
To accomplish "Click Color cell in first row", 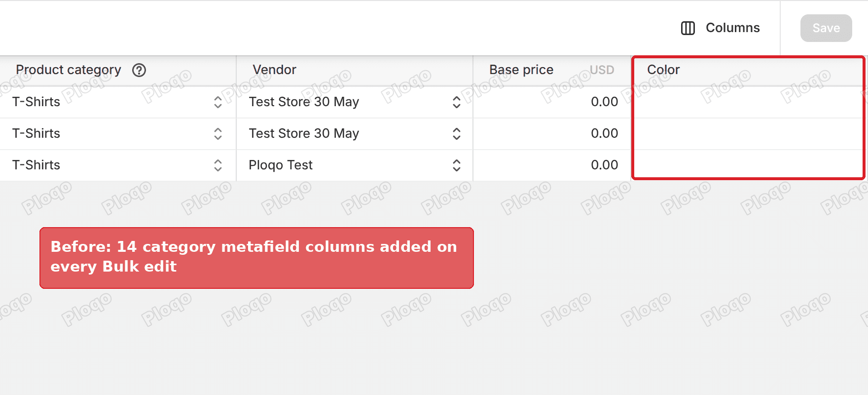I will 748,102.
